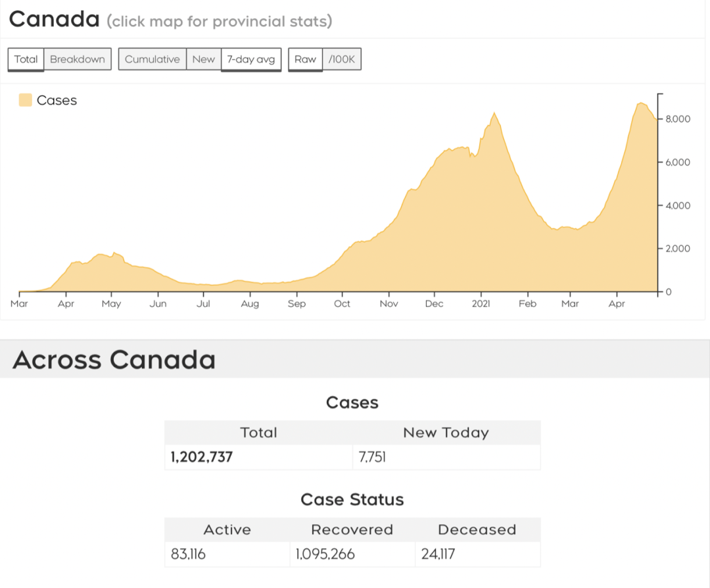This screenshot has width=710, height=588.
Task: Choose Raw numbers display
Action: [x=305, y=59]
